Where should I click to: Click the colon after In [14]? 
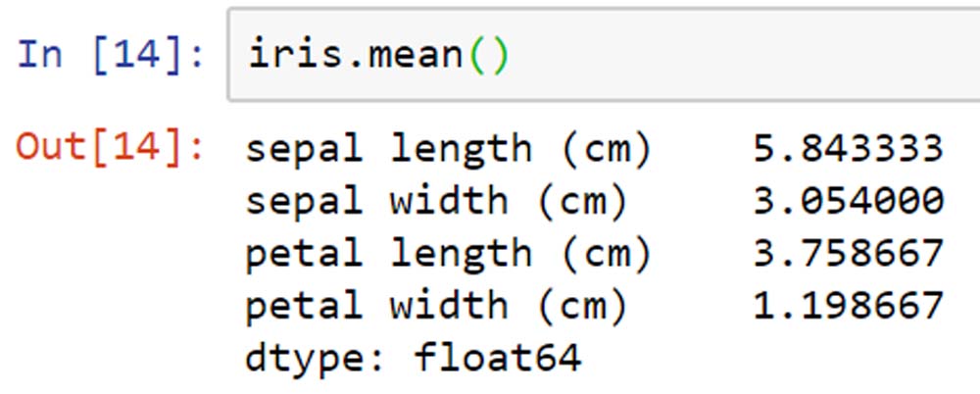pos(196,56)
